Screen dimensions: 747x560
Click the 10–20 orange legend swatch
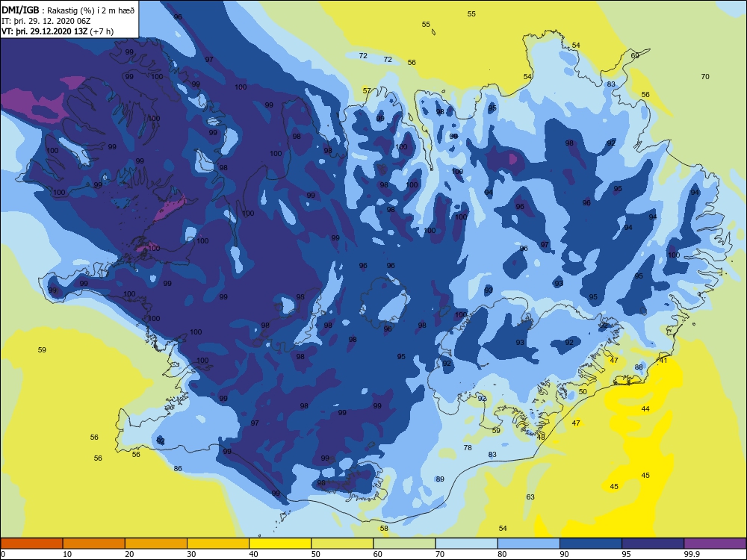(94, 544)
